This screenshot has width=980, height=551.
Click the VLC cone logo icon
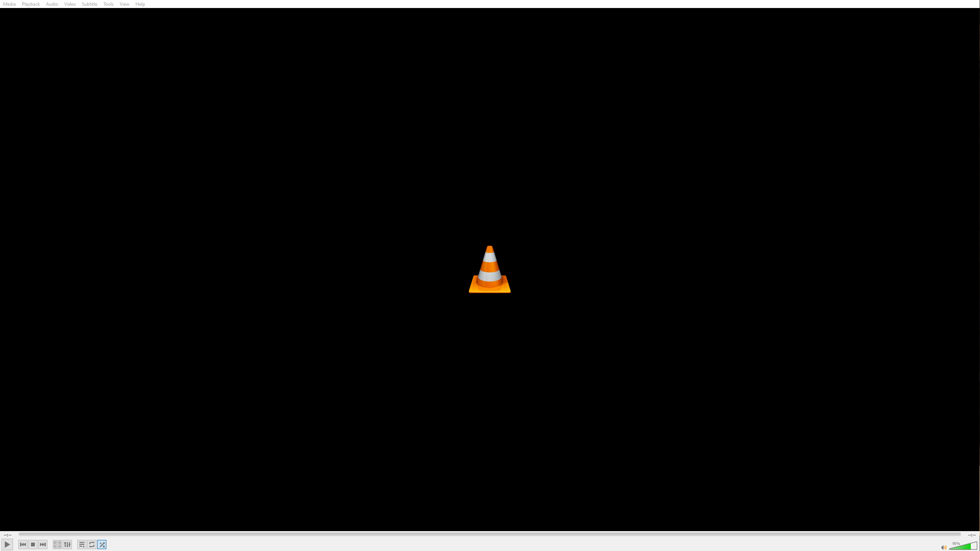[x=490, y=269]
